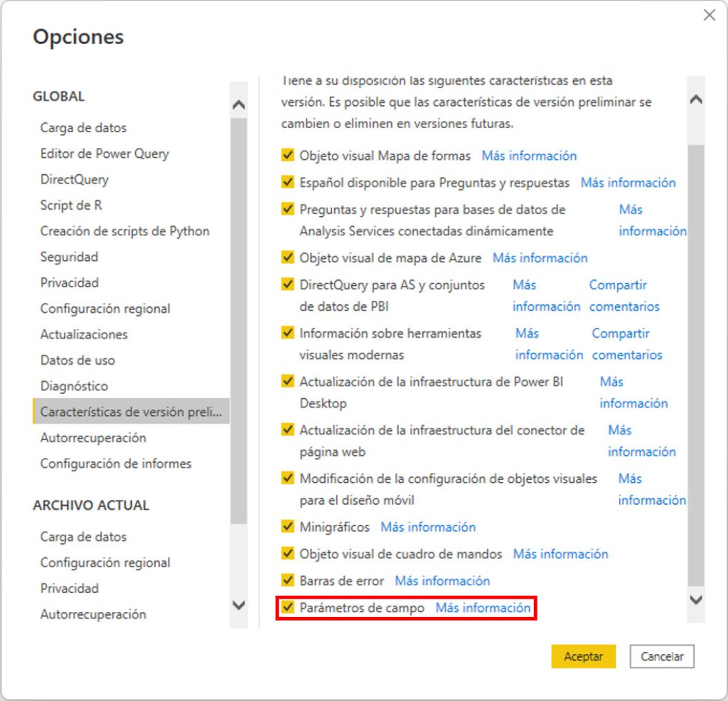Open Más información for Parámetros de campo
The image size is (728, 701).
483,608
